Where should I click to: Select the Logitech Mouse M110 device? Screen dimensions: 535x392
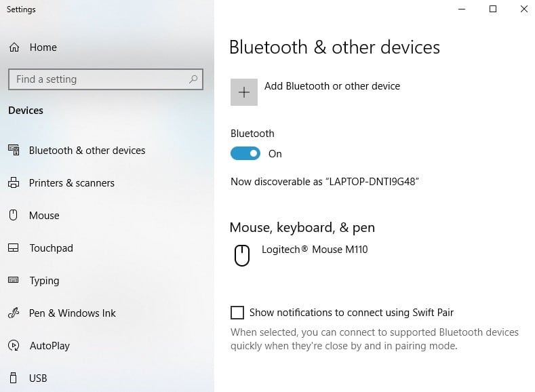pyautogui.click(x=315, y=250)
